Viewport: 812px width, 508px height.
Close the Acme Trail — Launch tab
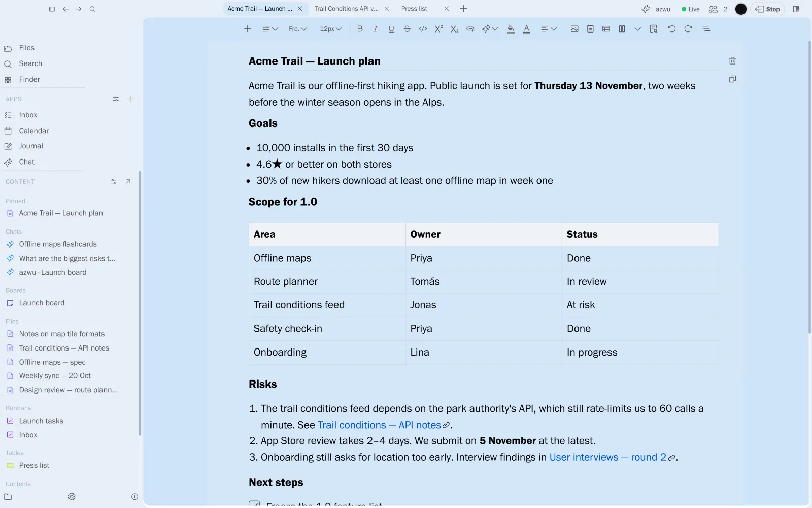(300, 9)
